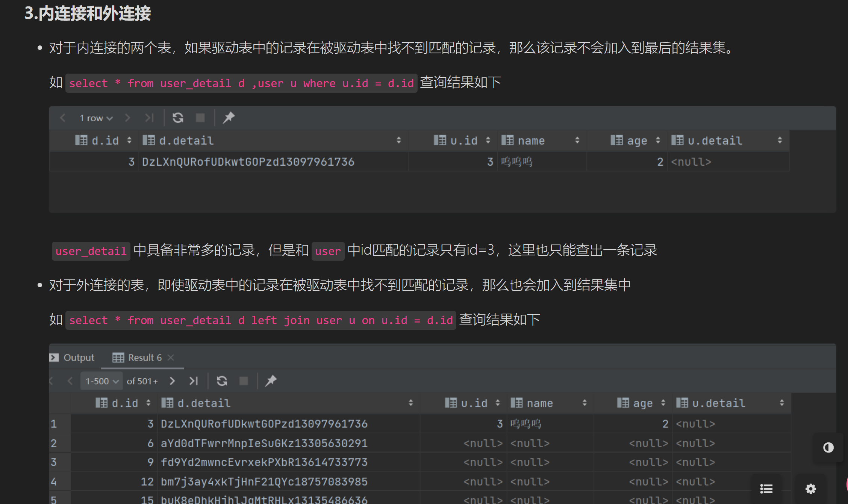
Task: Open the '1-500' page range dropdown
Action: [x=101, y=381]
